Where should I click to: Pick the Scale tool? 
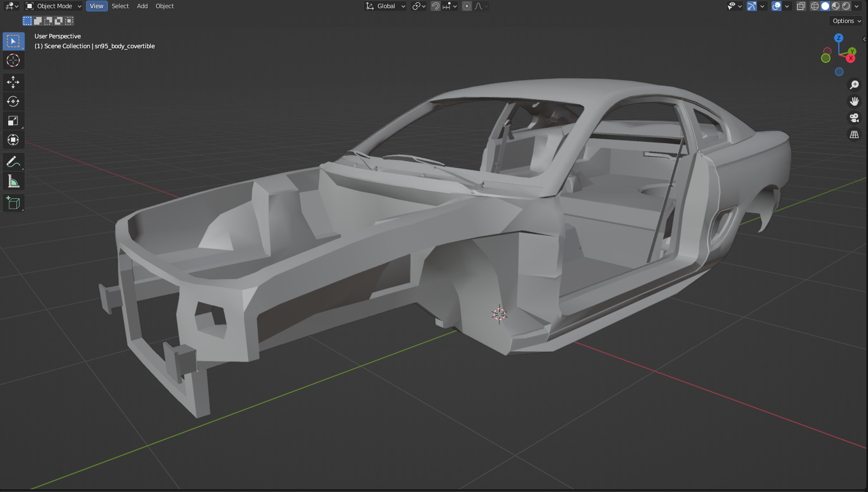click(x=13, y=121)
